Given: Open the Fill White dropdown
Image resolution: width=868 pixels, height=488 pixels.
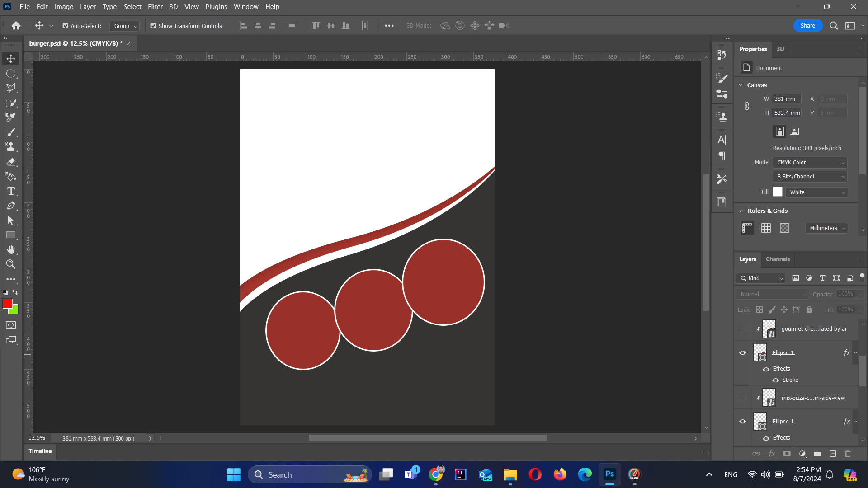Looking at the screenshot, I should pos(816,192).
